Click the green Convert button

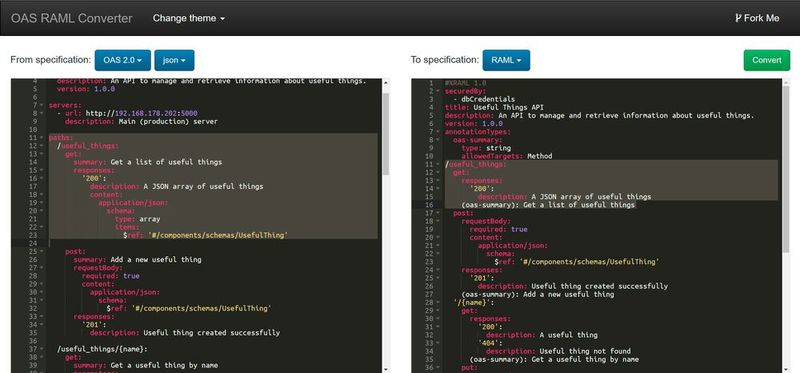(x=766, y=60)
